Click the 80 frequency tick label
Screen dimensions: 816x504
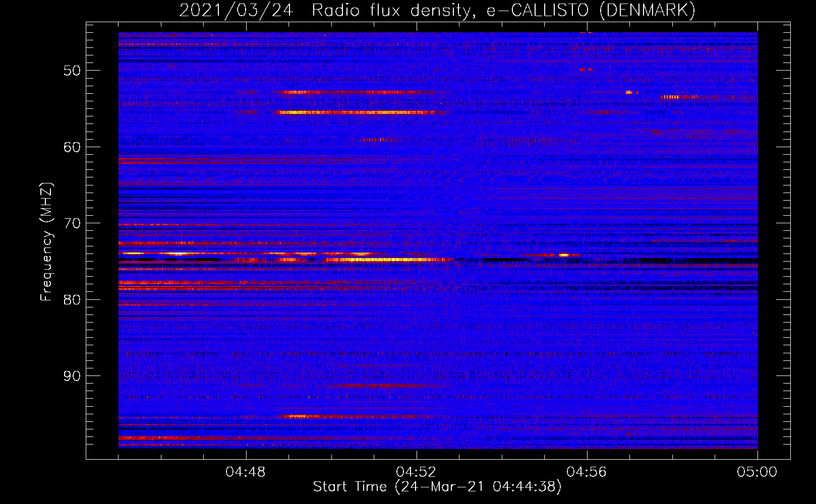click(x=72, y=299)
